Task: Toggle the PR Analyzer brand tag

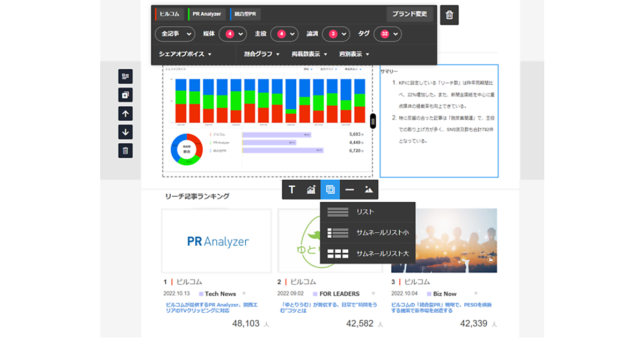Action: point(207,14)
